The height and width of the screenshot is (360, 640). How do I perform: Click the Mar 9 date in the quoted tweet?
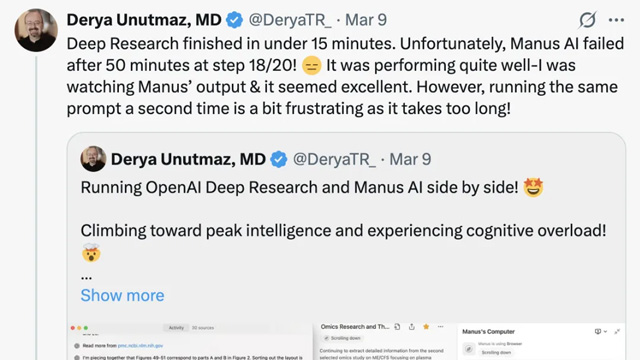click(410, 159)
